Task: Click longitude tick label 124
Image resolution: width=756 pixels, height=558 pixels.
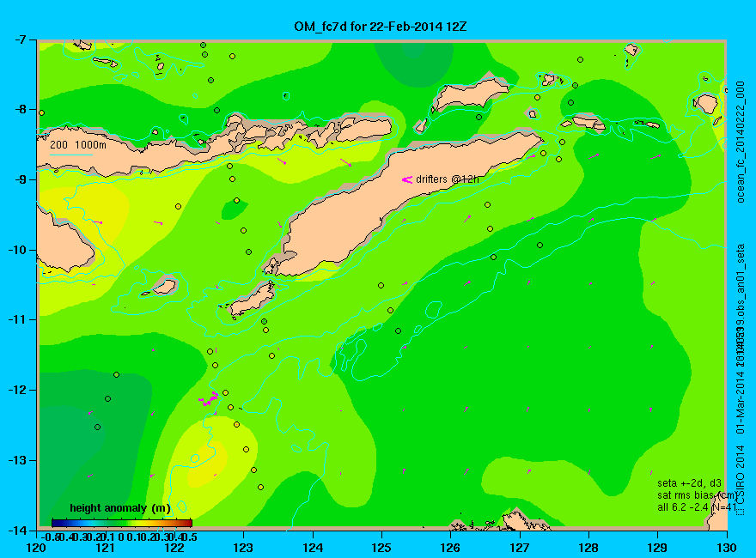Action: 313,548
